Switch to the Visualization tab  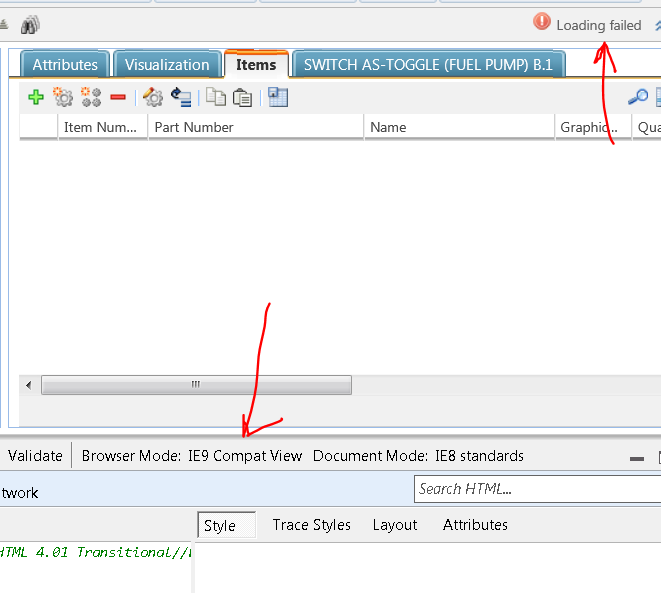click(x=167, y=64)
